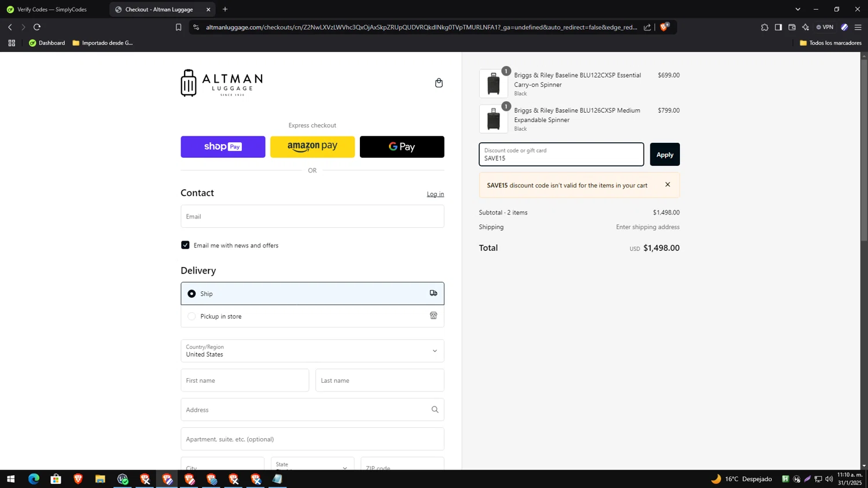
Task: Go back to the previous page
Action: [x=10, y=27]
